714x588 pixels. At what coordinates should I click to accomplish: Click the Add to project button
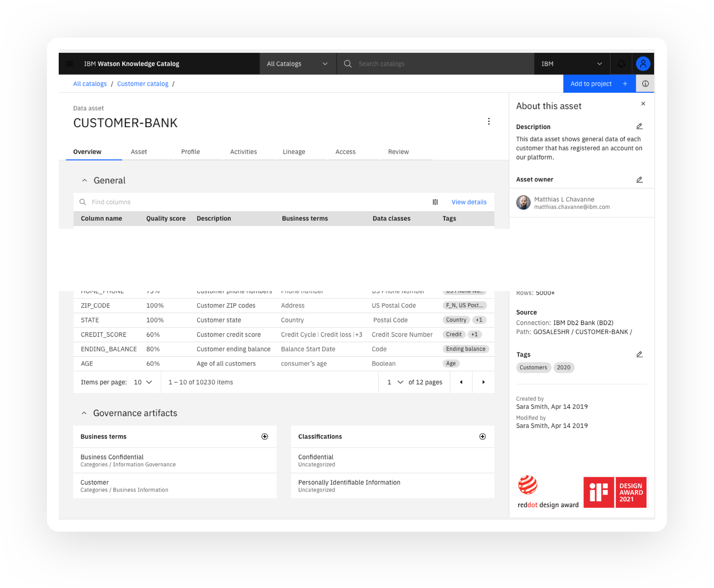599,84
